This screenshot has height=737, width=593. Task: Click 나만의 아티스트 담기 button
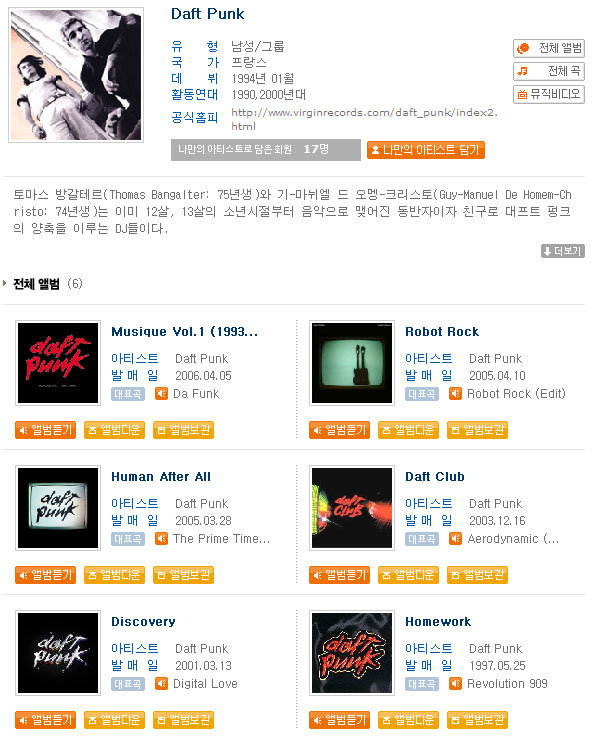click(x=425, y=150)
